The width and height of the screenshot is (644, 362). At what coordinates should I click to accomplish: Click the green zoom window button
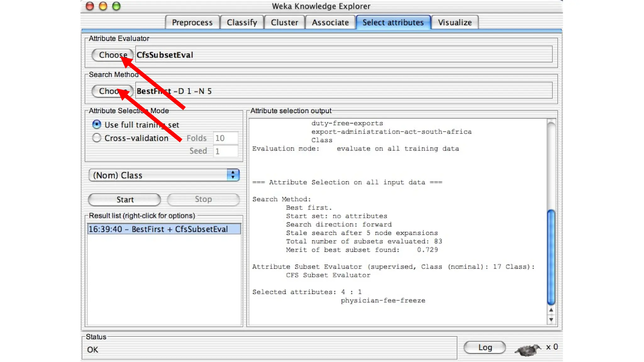point(116,6)
